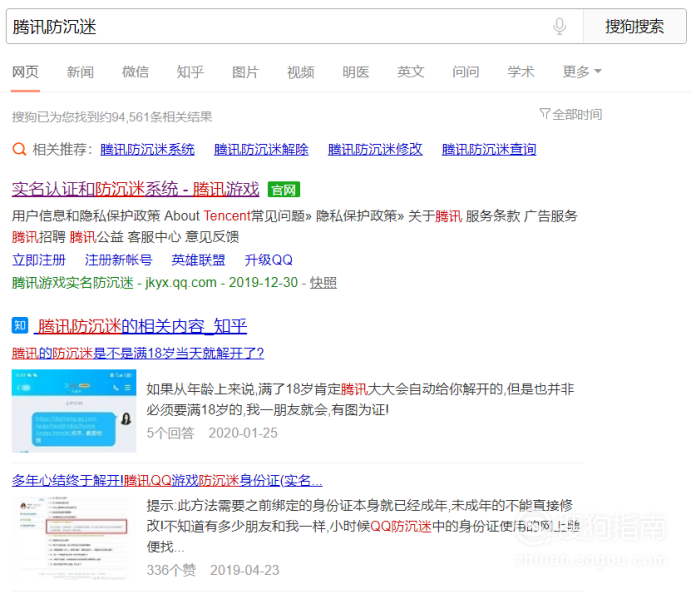Open the 立即注册 sublink
Image resolution: width=691 pixels, height=594 pixels.
point(39,260)
